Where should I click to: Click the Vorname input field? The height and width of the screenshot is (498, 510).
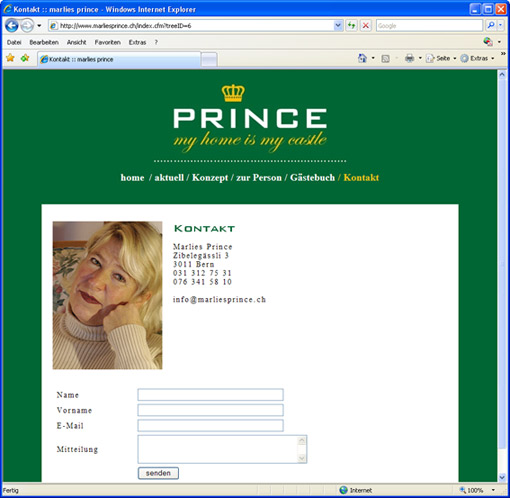[210, 410]
